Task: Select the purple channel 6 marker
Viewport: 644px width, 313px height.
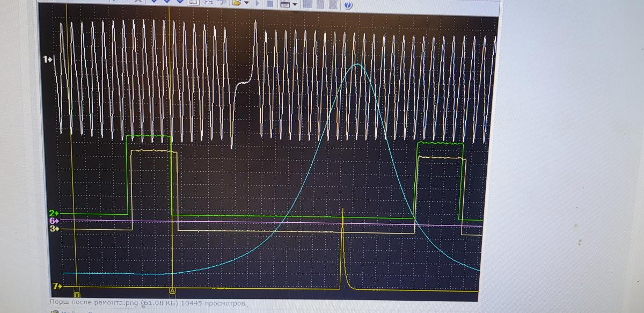Action: (54, 221)
